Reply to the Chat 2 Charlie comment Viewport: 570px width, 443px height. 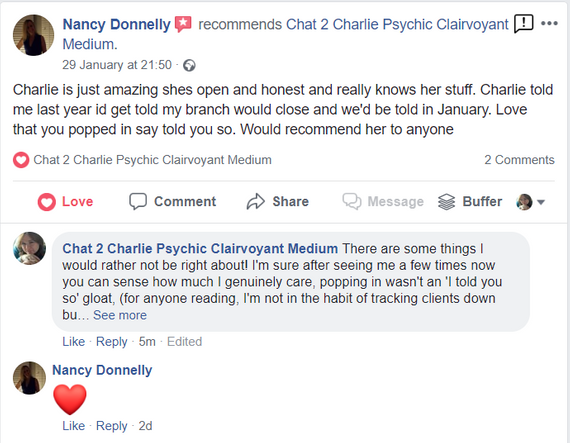click(x=112, y=342)
